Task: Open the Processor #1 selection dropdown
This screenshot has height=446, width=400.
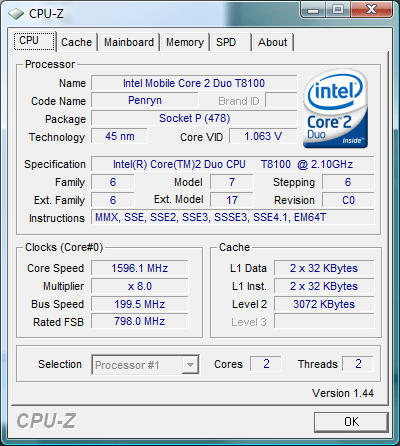Action: click(145, 365)
